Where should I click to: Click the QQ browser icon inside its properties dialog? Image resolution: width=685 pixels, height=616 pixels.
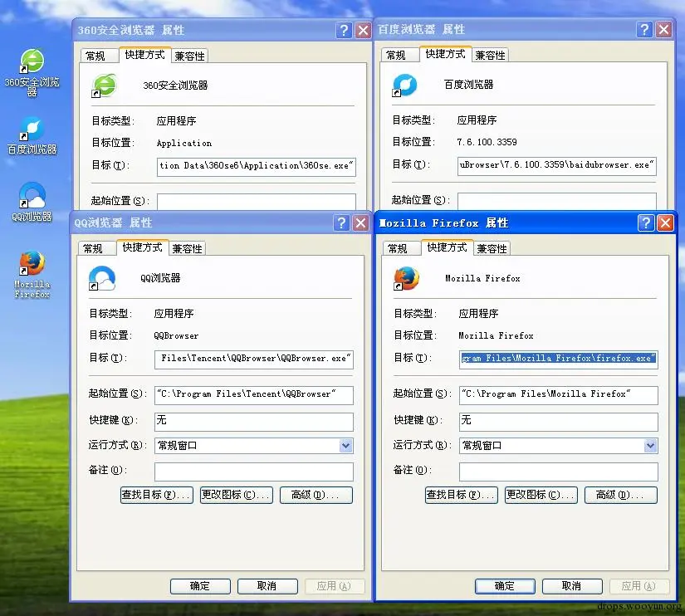pyautogui.click(x=102, y=278)
